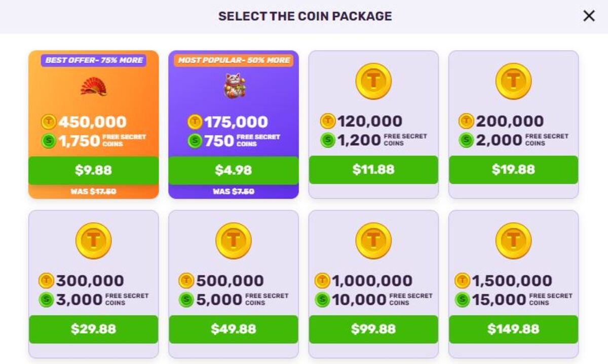Viewport: 608px width, 364px height.
Task: Select the $49.88 package button
Action: [234, 329]
